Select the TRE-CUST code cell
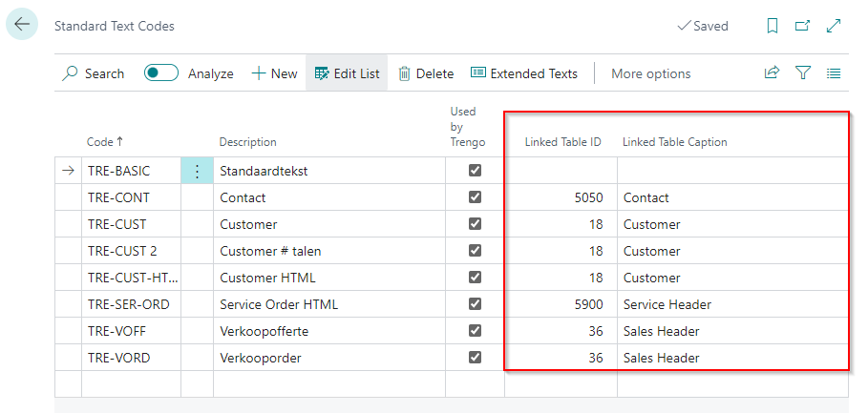Image resolution: width=868 pixels, height=413 pixels. (131, 224)
